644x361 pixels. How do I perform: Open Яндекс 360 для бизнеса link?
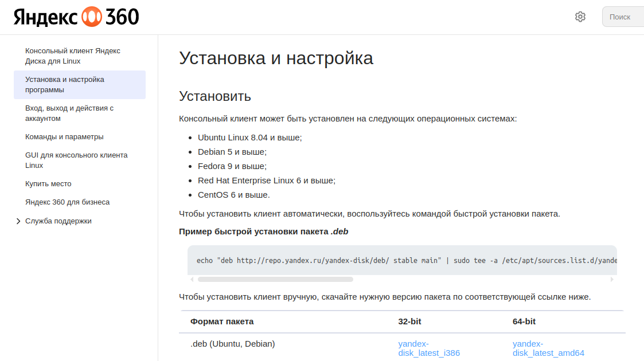pyautogui.click(x=67, y=202)
